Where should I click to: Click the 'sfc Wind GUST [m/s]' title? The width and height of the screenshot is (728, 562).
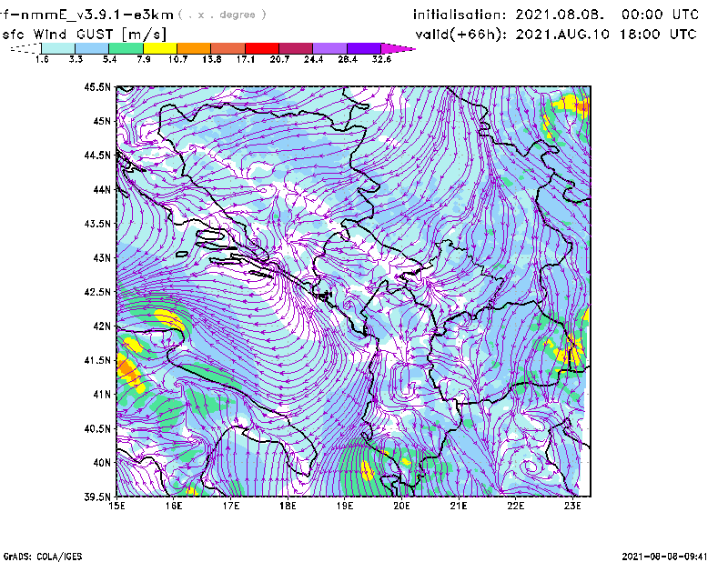tap(84, 34)
